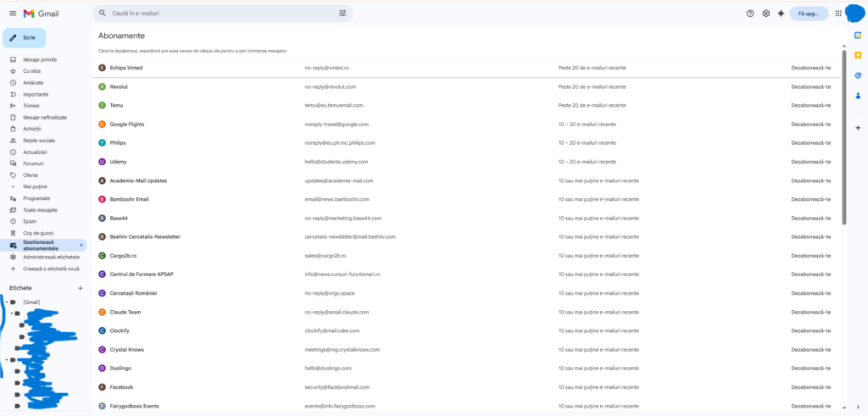868x416 pixels.
Task: Click the 'Scrie' compose button
Action: click(x=24, y=38)
